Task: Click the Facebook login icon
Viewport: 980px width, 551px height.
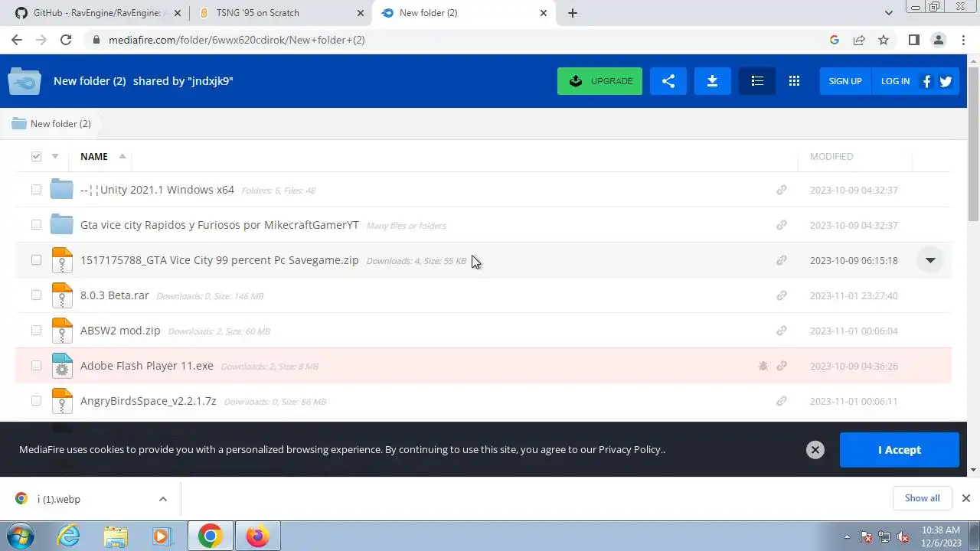Action: [x=926, y=81]
